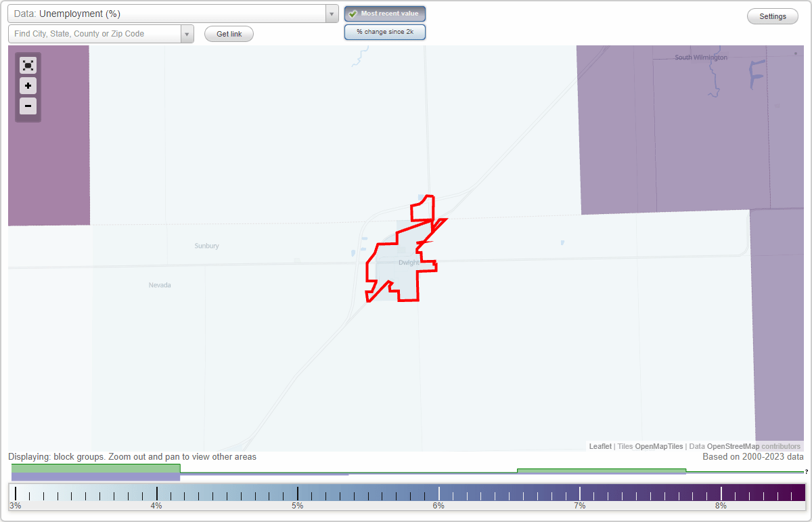Image resolution: width=812 pixels, height=522 pixels.
Task: Click the 8% mark on color scale
Action: click(721, 506)
